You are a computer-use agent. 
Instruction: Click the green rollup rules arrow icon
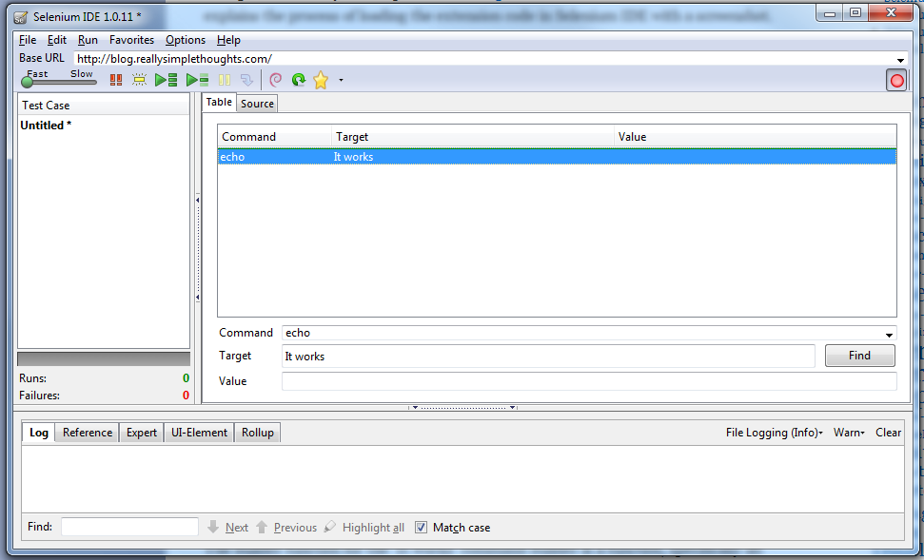(299, 80)
